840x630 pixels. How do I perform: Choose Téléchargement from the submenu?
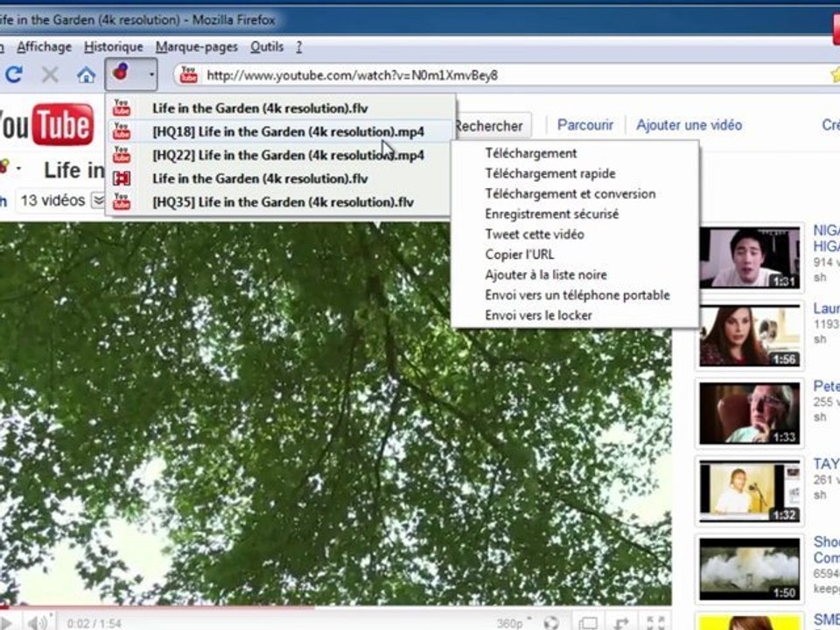[x=531, y=153]
